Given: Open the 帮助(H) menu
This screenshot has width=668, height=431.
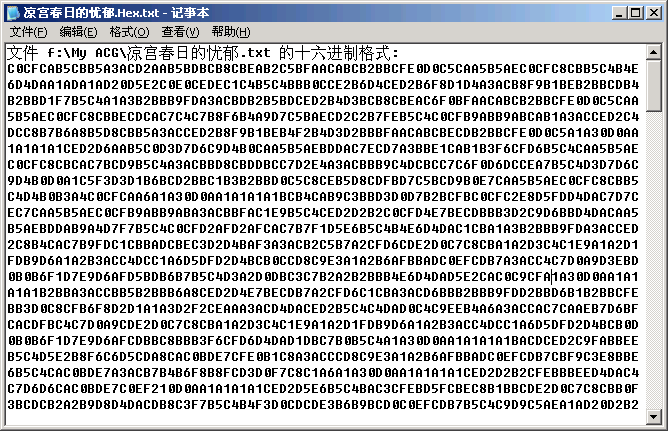Looking at the screenshot, I should [x=231, y=32].
